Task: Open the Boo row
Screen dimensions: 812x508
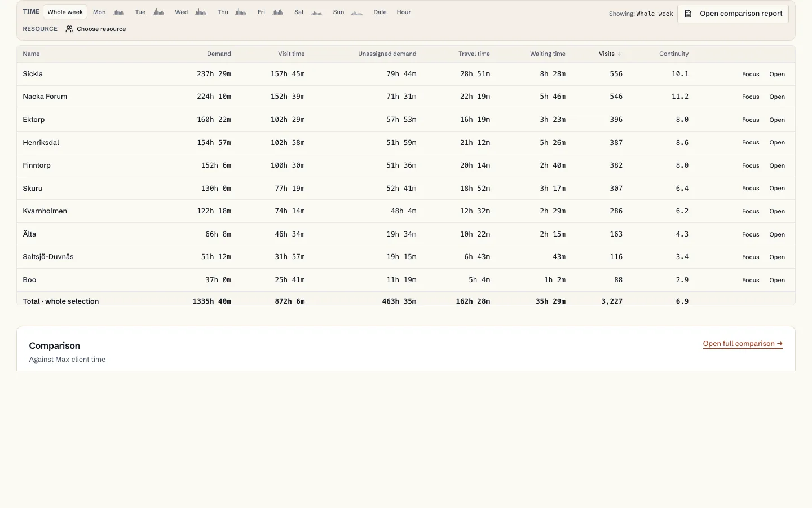Action: 777,280
